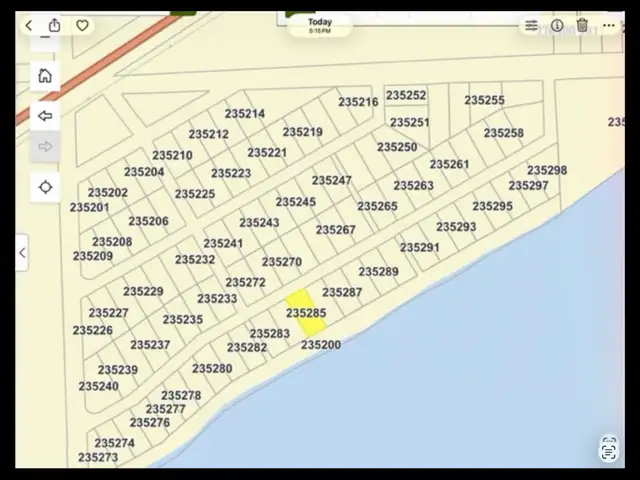Favorite the photo with the heart icon

[x=82, y=26]
